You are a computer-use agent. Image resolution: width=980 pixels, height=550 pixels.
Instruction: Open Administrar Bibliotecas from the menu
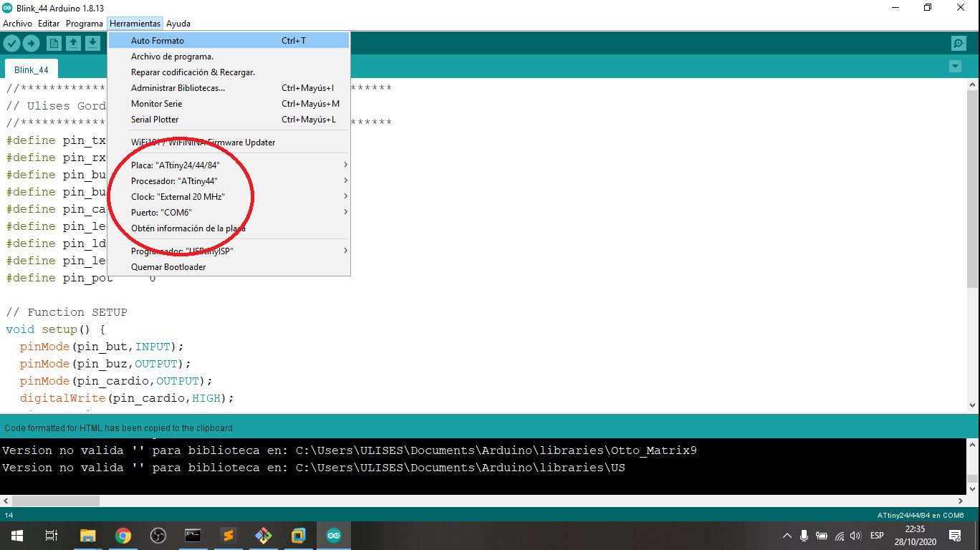[x=229, y=88]
